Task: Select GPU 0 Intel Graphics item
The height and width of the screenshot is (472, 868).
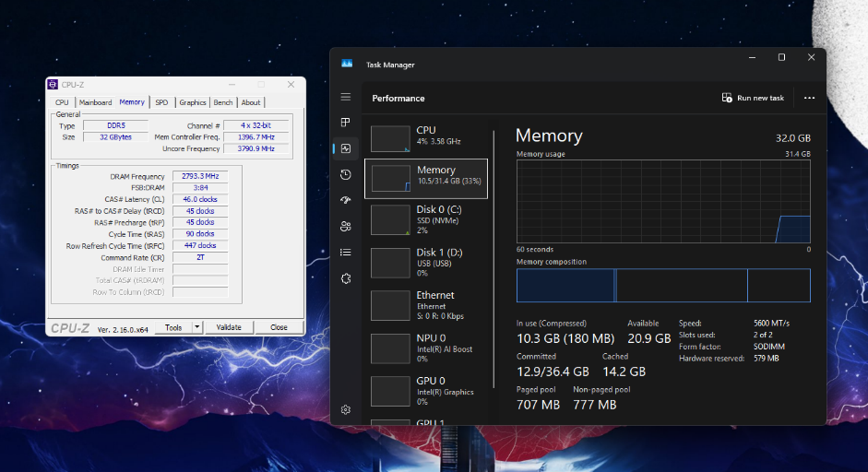Action: point(426,392)
